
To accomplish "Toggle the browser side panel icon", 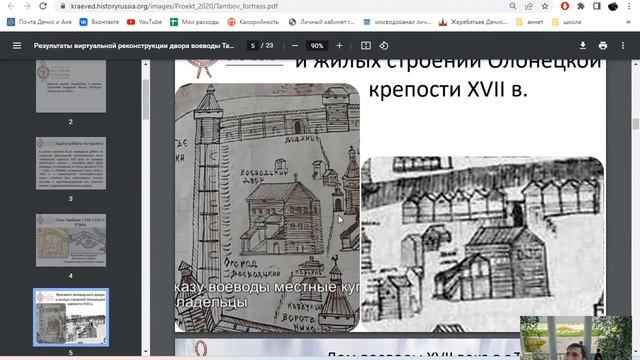I will pyautogui.click(x=597, y=6).
